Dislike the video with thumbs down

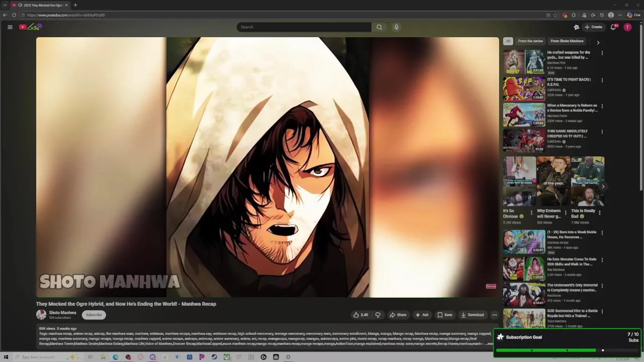[378, 315]
